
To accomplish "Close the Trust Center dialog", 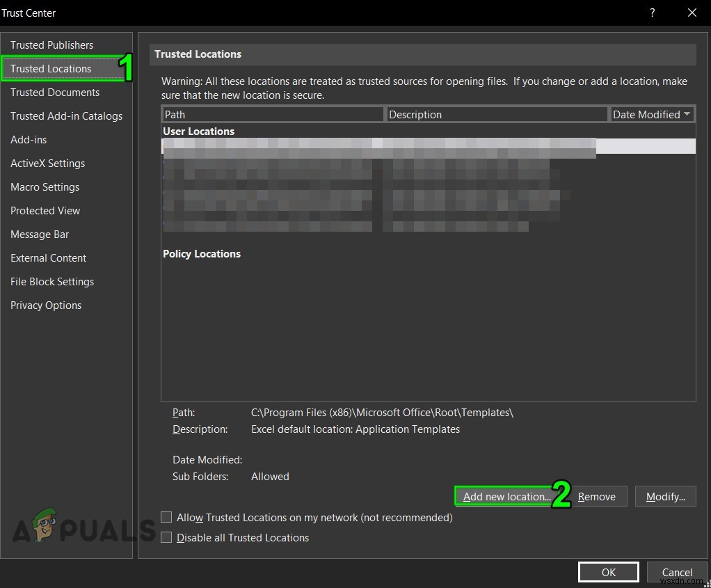I will tap(692, 13).
